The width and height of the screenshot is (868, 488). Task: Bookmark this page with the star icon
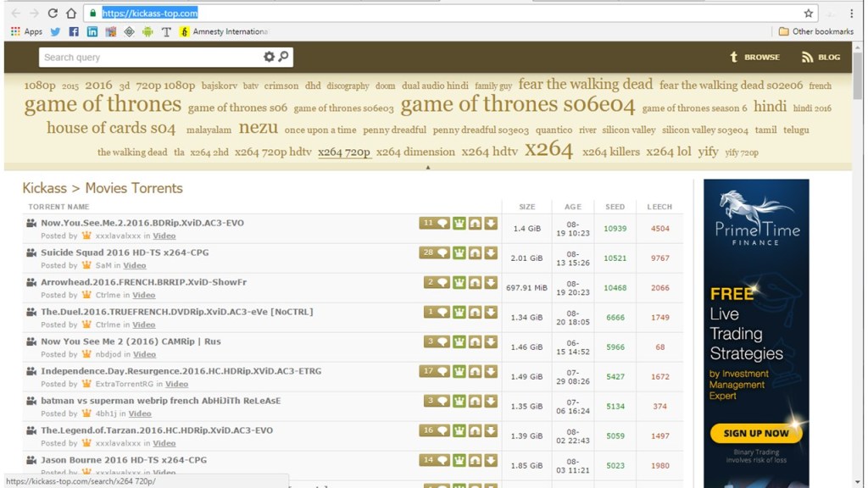808,14
